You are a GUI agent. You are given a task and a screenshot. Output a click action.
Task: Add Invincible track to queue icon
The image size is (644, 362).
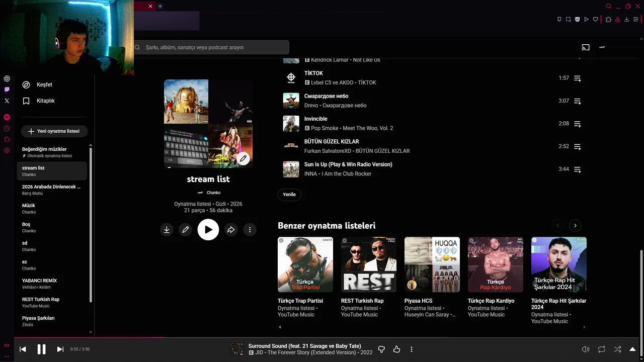(x=578, y=124)
